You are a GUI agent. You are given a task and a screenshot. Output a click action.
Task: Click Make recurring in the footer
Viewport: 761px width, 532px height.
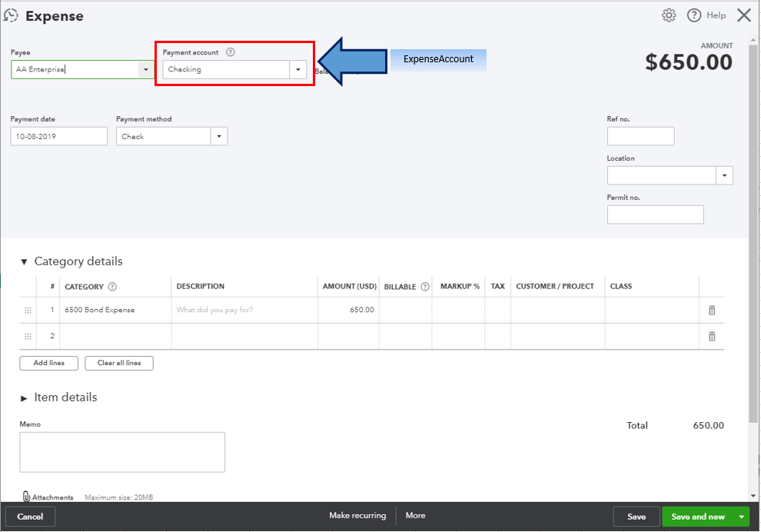click(x=357, y=516)
